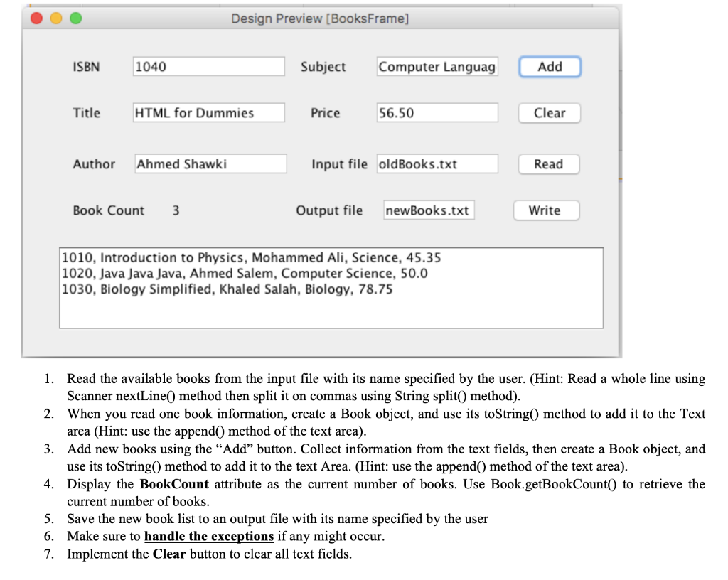This screenshot has height=580, width=728.
Task: Click the Clear button to reset fields
Action: 549,112
